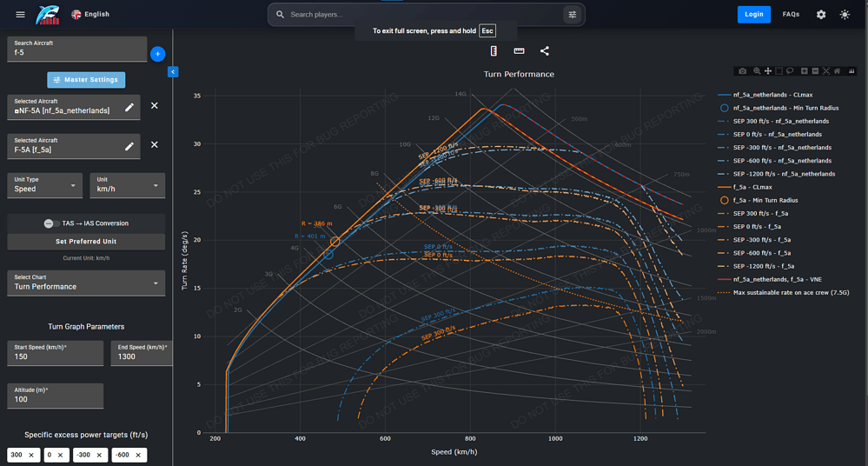This screenshot has width=868, height=466.
Task: Click the Plotly logo icon
Action: click(x=851, y=71)
